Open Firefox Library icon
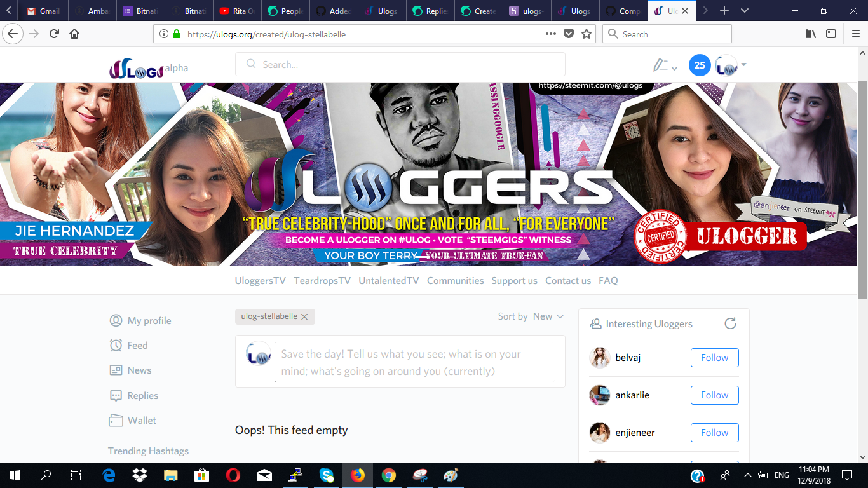 (x=811, y=34)
